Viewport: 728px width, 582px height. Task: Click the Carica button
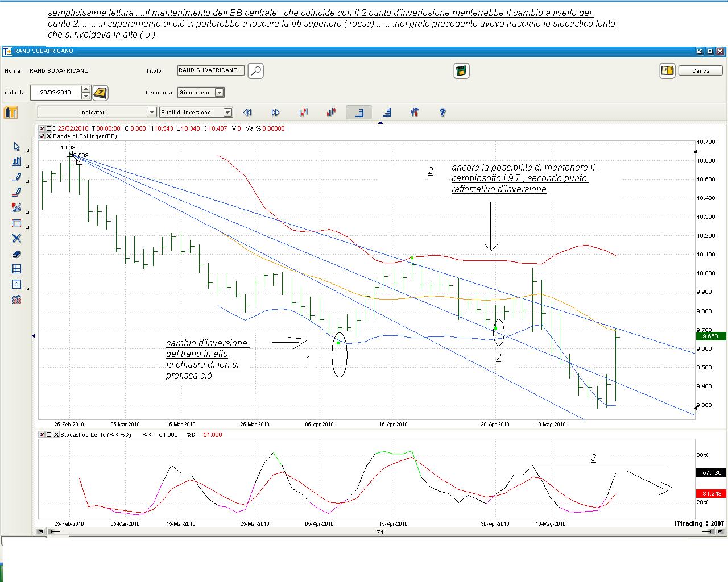click(x=701, y=71)
